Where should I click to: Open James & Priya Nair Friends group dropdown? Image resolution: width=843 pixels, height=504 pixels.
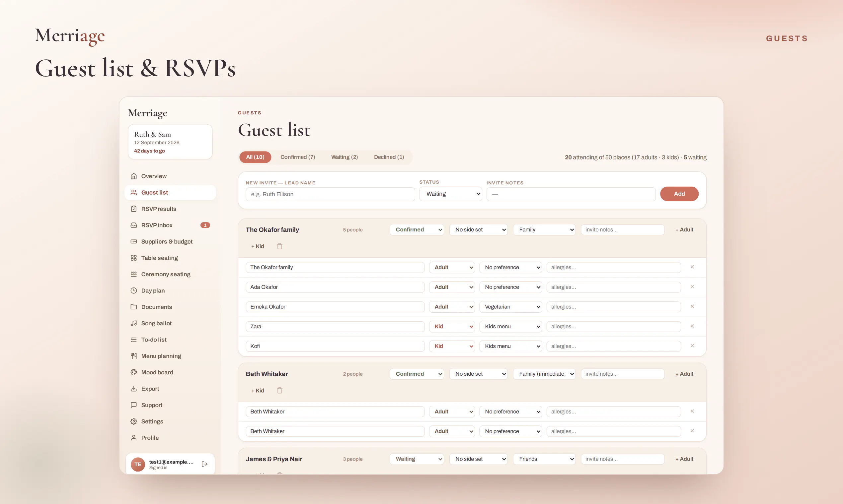tap(544, 459)
